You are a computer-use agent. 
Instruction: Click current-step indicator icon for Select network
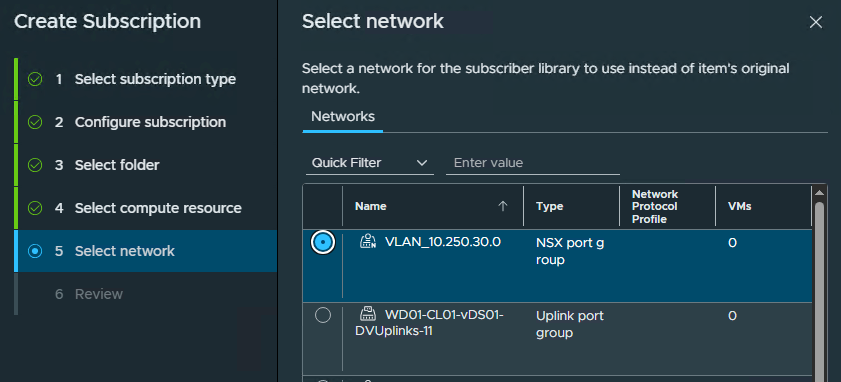tap(35, 251)
